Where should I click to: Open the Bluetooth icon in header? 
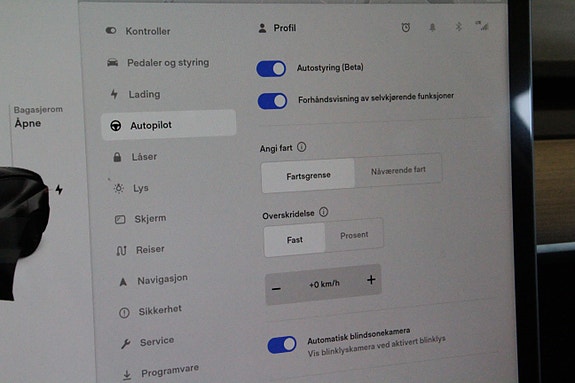[x=458, y=26]
